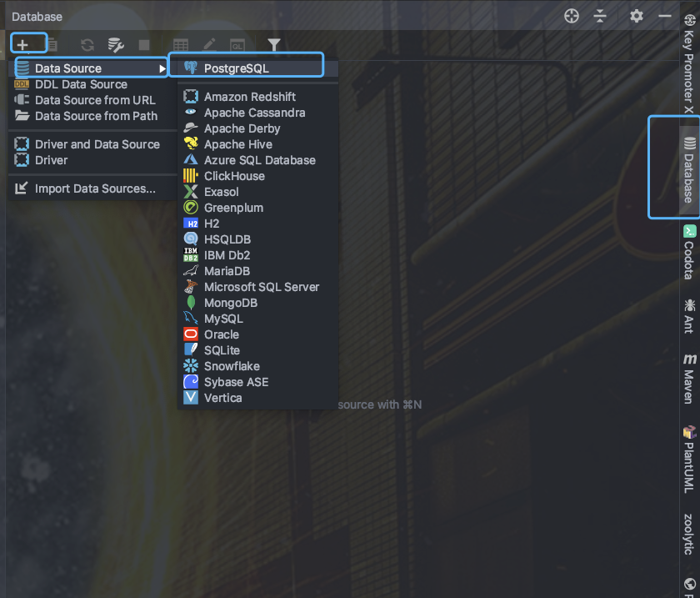Image resolution: width=700 pixels, height=598 pixels.
Task: Open the settings gear in Database header
Action: click(636, 17)
